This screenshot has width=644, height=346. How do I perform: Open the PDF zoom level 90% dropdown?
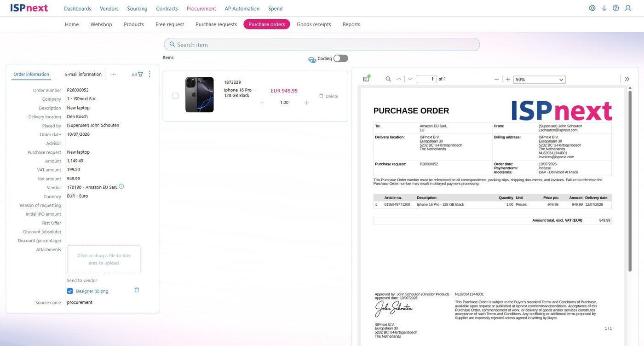(540, 80)
